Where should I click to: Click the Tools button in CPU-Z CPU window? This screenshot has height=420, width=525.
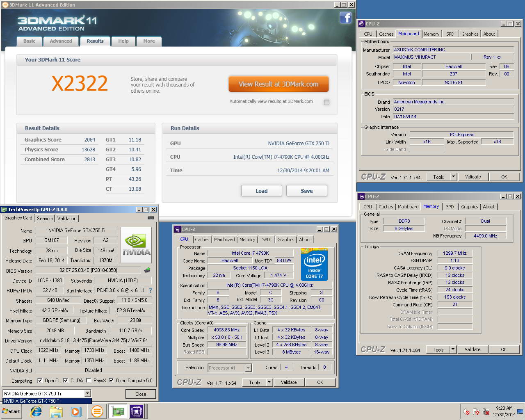(x=254, y=382)
